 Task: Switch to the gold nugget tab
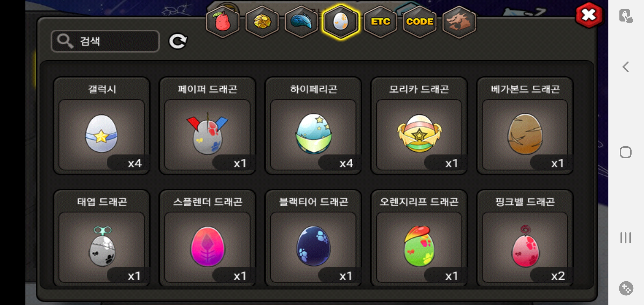262,22
